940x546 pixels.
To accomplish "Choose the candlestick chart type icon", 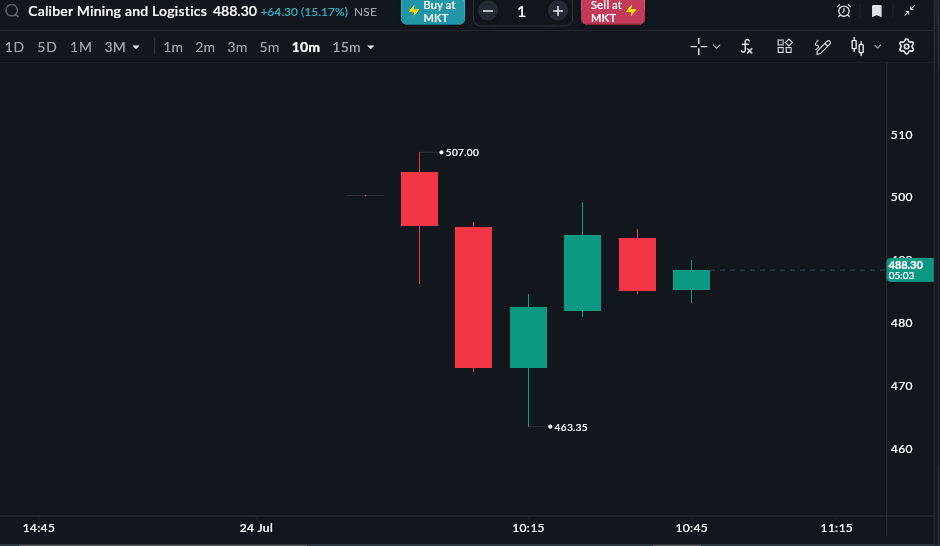I will [x=858, y=46].
